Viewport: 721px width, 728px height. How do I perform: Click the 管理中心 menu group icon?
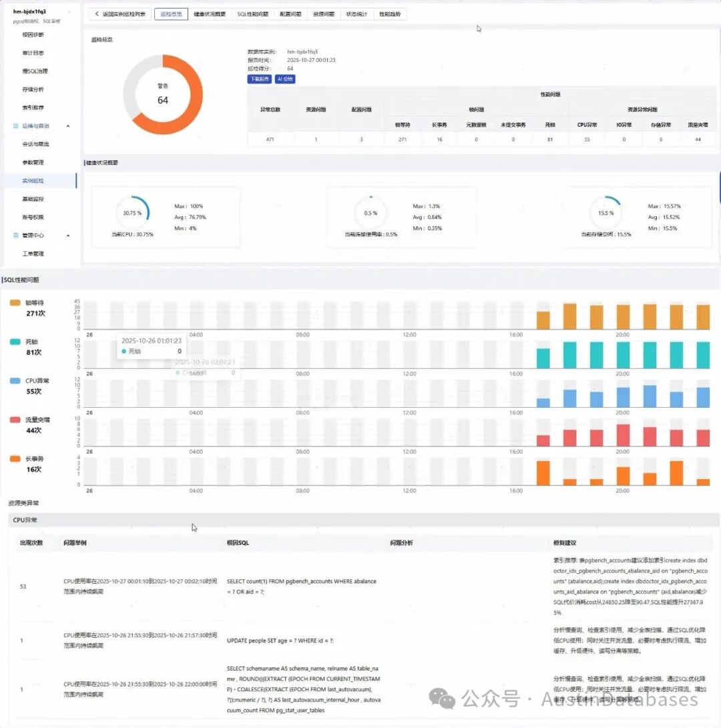pyautogui.click(x=16, y=236)
